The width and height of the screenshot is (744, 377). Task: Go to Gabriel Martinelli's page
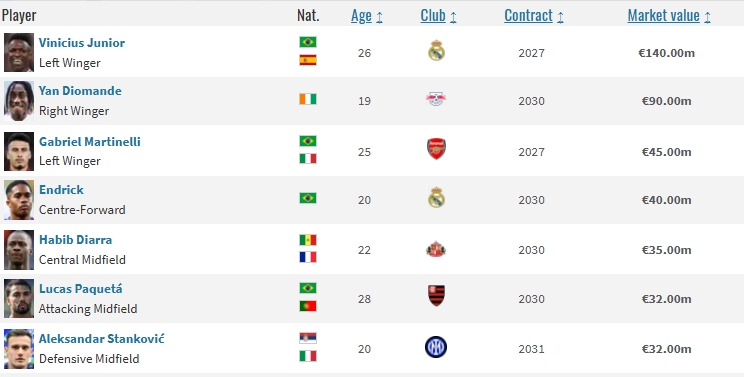click(90, 141)
